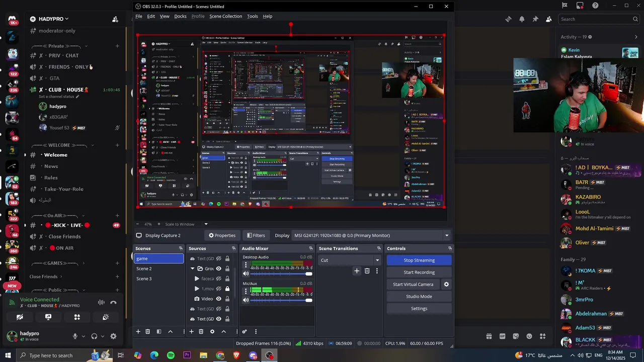Screen dimensions: 644x362
Task: Float the Controls dock
Action: [x=450, y=248]
